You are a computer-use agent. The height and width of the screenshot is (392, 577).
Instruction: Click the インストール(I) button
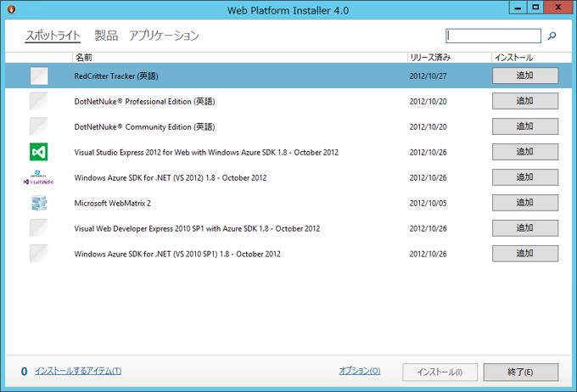440,372
